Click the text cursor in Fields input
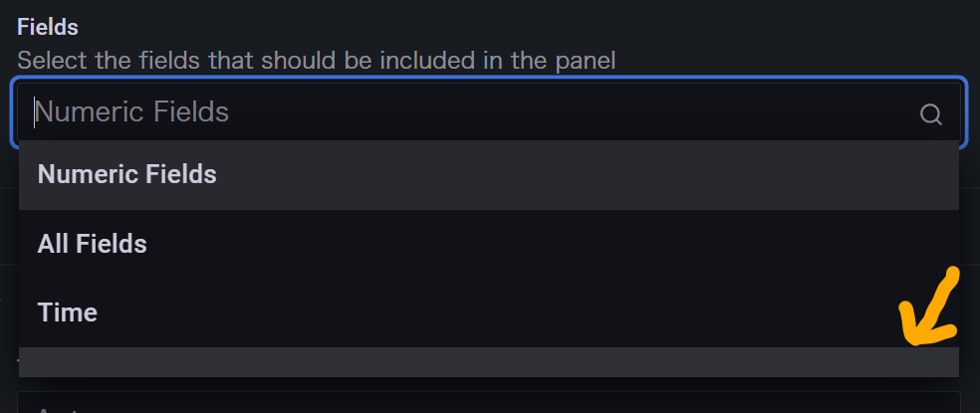This screenshot has height=413, width=980. coord(35,112)
